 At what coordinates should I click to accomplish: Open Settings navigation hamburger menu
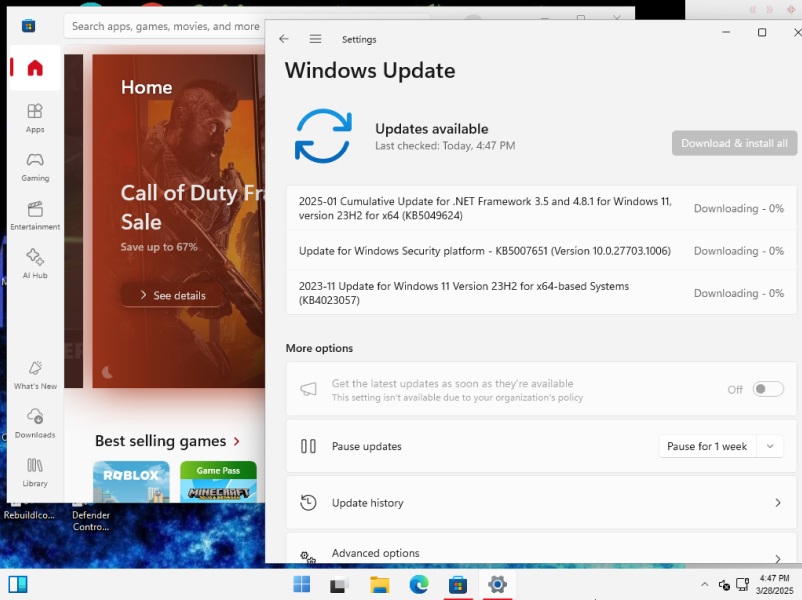coord(316,39)
